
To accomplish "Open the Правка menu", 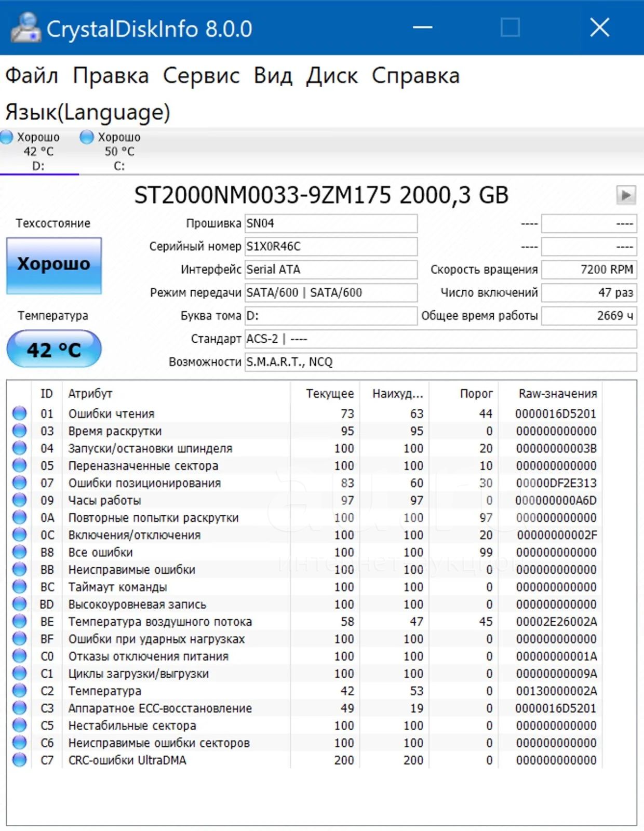I will [x=111, y=76].
